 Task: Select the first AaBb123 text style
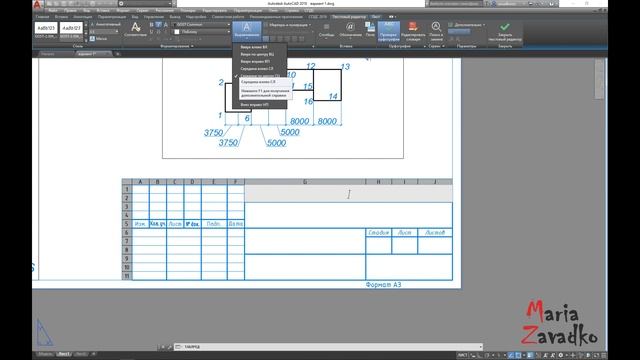pos(46,30)
